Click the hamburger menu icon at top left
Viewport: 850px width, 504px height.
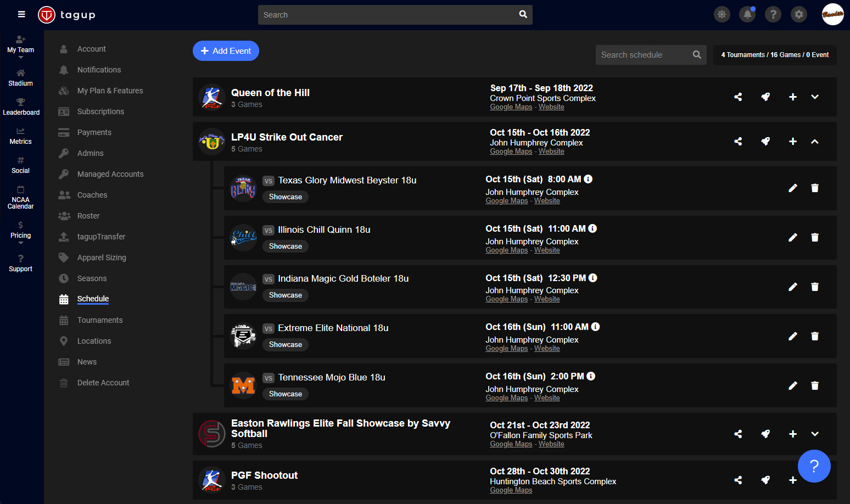[x=21, y=14]
